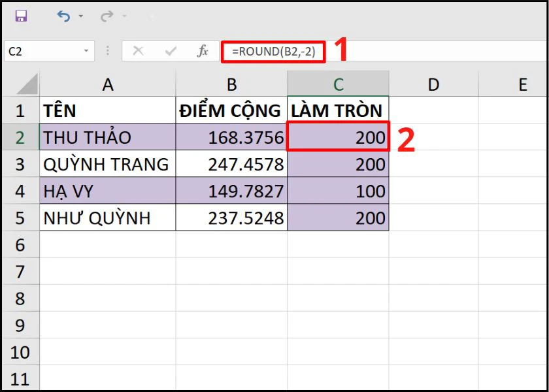
Task: Select the QUỲNH TRANG cell
Action: coord(107,164)
